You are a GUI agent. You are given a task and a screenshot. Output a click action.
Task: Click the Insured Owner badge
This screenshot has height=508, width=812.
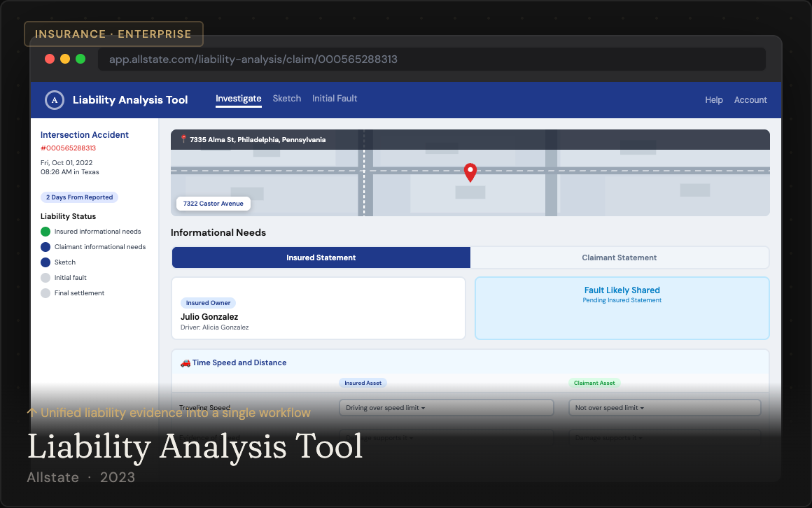pyautogui.click(x=208, y=303)
